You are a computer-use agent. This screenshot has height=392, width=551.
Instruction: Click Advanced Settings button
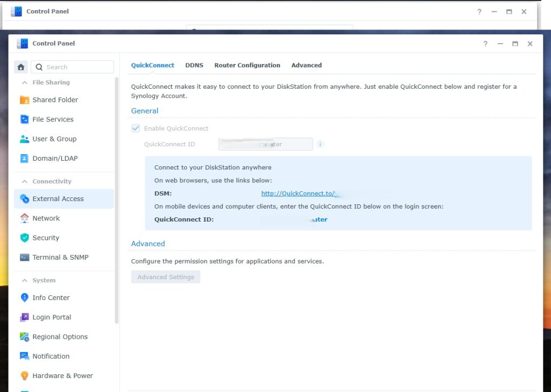click(166, 277)
